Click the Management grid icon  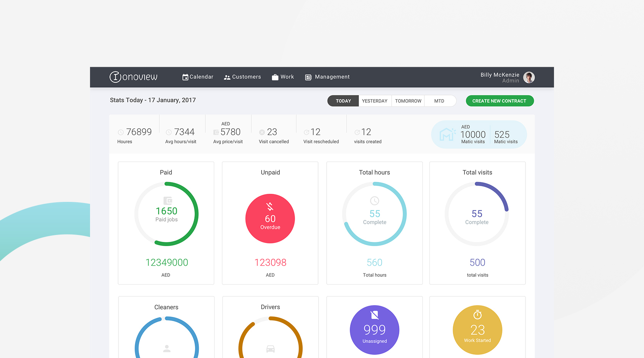(x=308, y=77)
